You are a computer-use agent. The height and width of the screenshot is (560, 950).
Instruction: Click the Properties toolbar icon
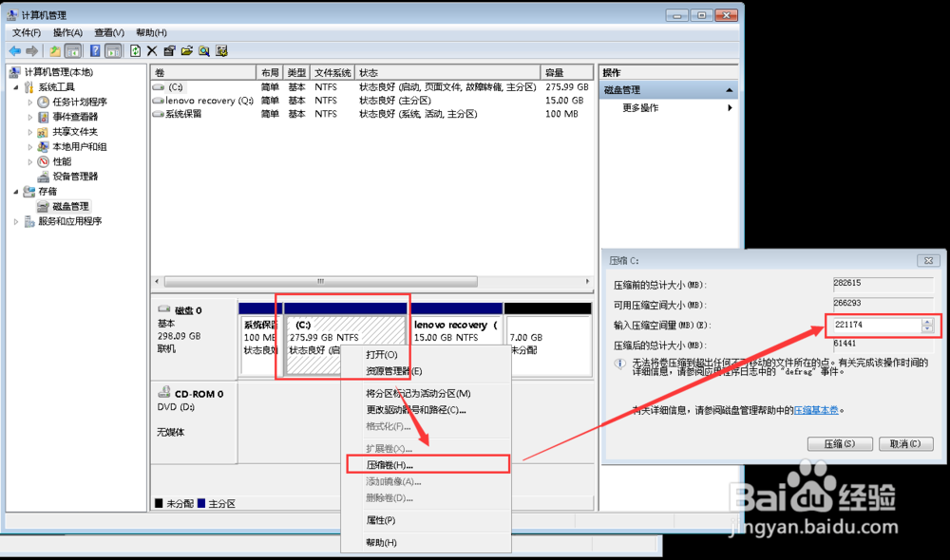click(170, 51)
